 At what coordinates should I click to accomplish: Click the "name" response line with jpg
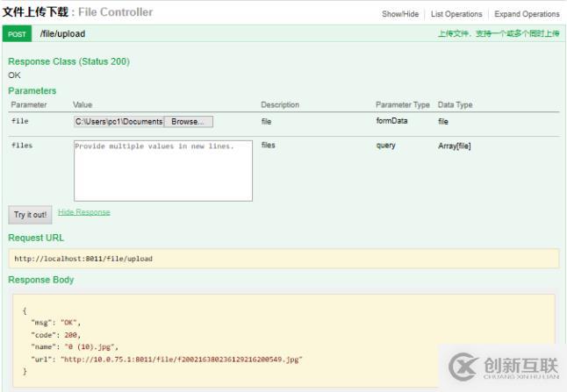[75, 347]
